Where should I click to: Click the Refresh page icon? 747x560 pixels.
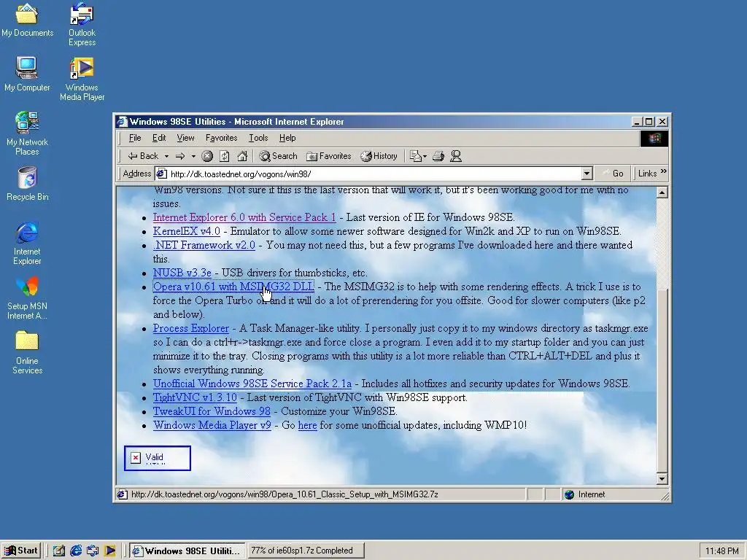(225, 156)
